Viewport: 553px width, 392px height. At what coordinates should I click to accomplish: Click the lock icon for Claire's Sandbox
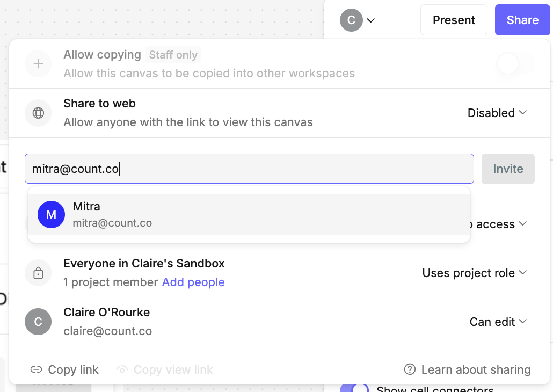[x=38, y=273]
